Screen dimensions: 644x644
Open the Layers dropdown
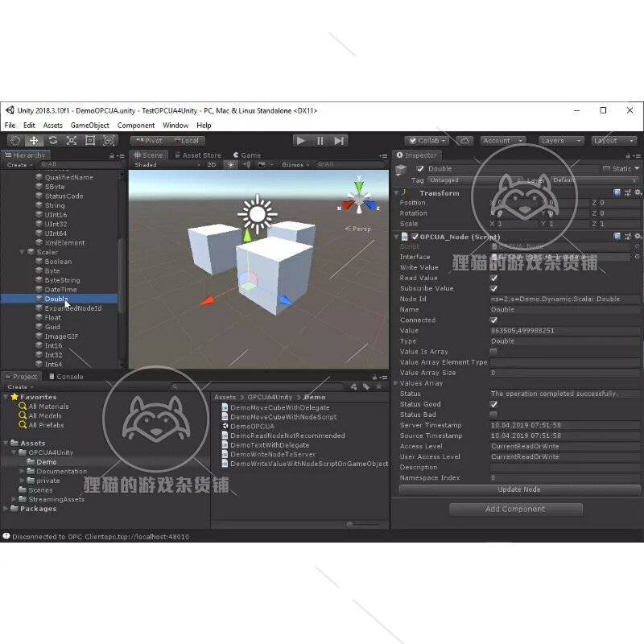561,141
